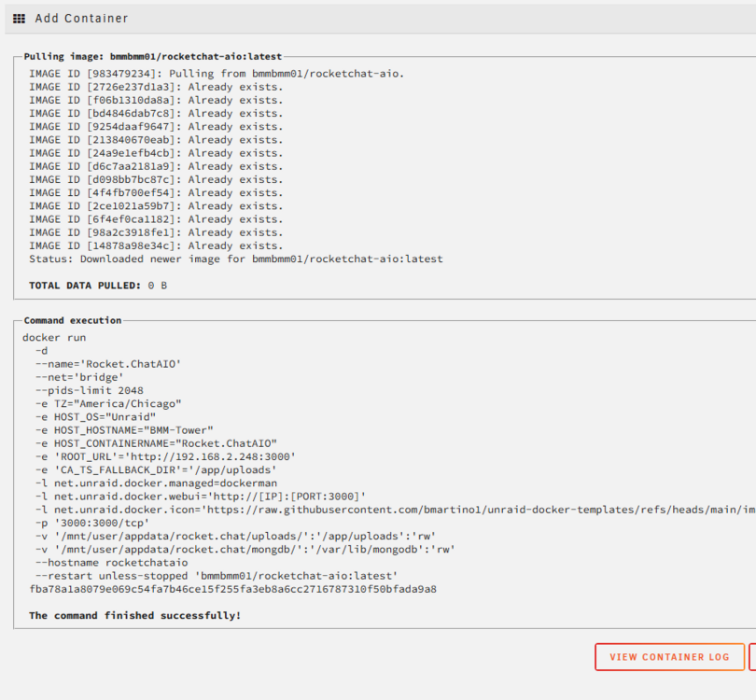The image size is (756, 700).
Task: Select the container hash starting with fba78a1a
Action: [x=233, y=589]
